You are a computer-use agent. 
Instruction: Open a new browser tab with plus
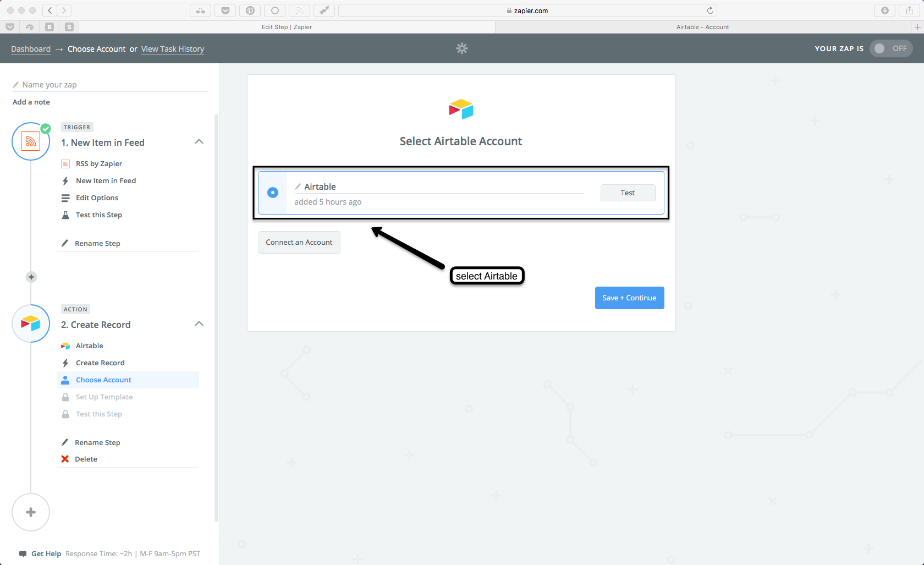click(917, 27)
